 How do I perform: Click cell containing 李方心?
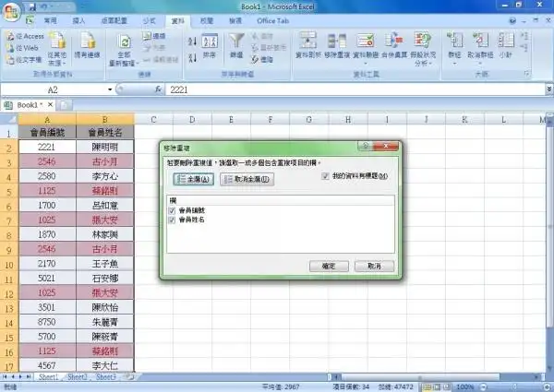[x=105, y=176]
